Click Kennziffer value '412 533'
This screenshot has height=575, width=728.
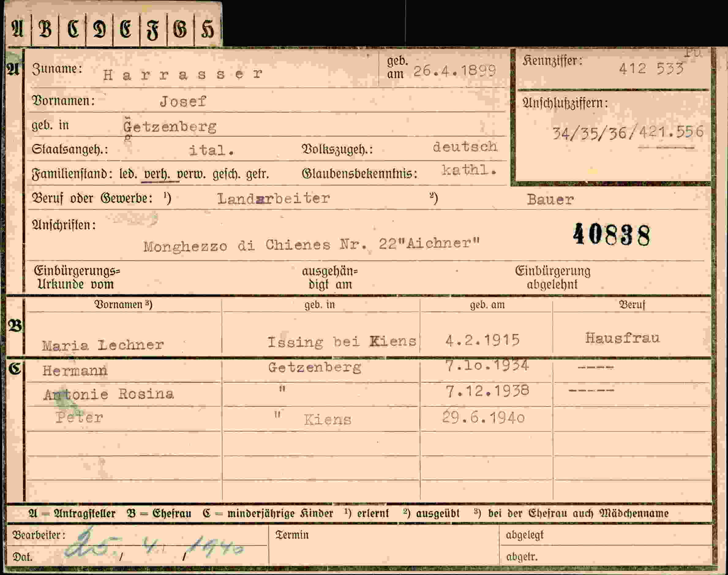651,69
